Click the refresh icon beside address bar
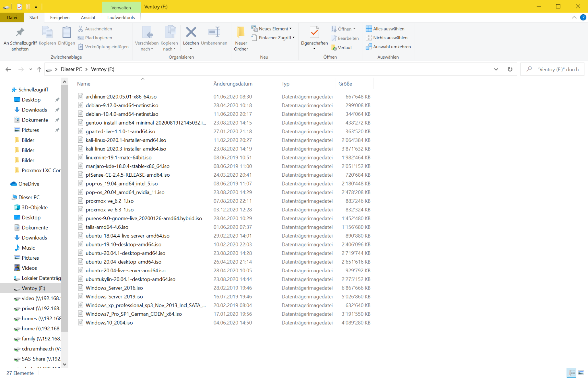Image resolution: width=588 pixels, height=378 pixels. point(510,69)
